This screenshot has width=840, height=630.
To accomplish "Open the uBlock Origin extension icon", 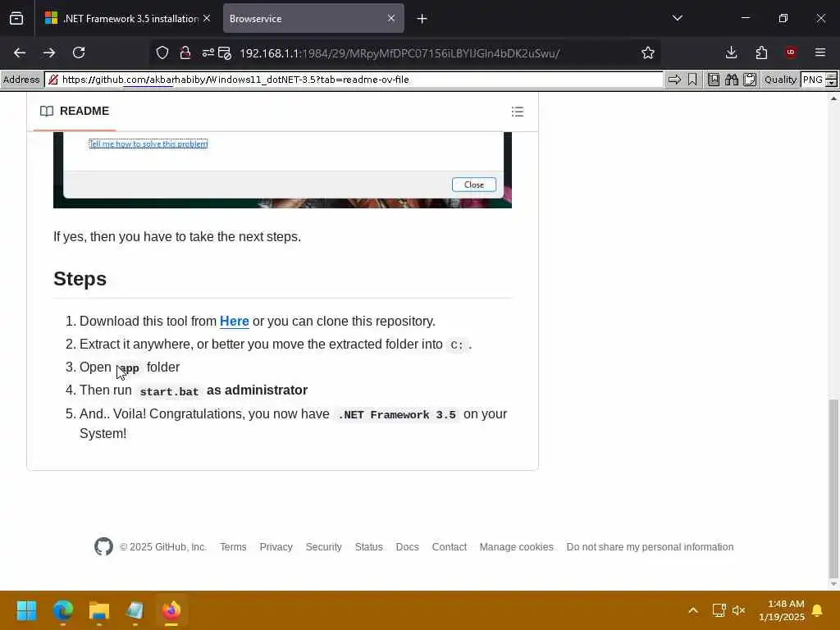I will (791, 52).
